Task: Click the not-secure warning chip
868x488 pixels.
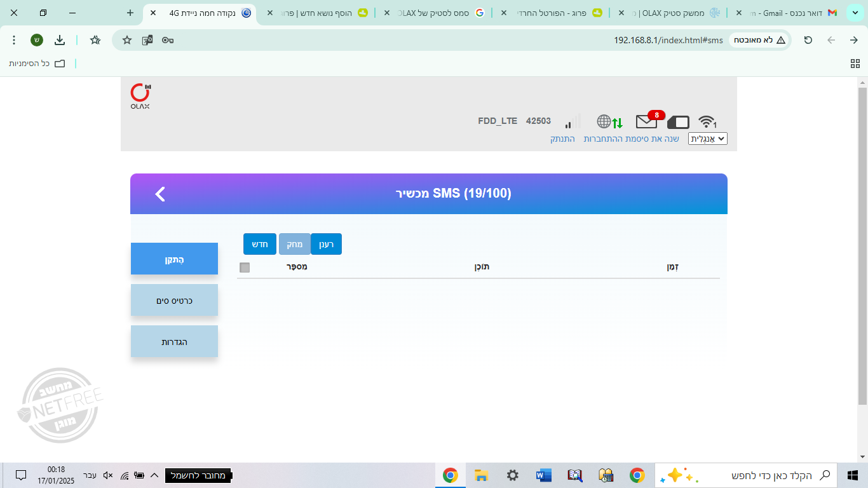Action: pyautogui.click(x=760, y=40)
